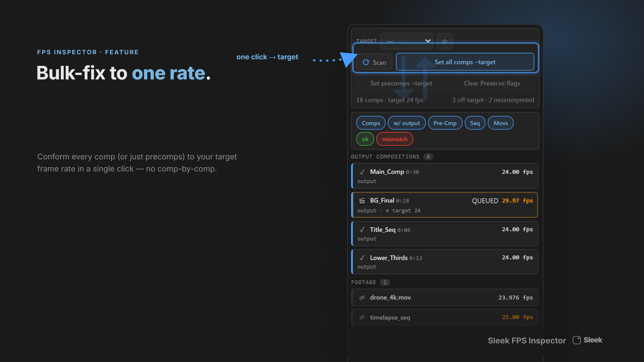The height and width of the screenshot is (362, 644).
Task: Click Clear Preserve flags button
Action: [x=492, y=83]
